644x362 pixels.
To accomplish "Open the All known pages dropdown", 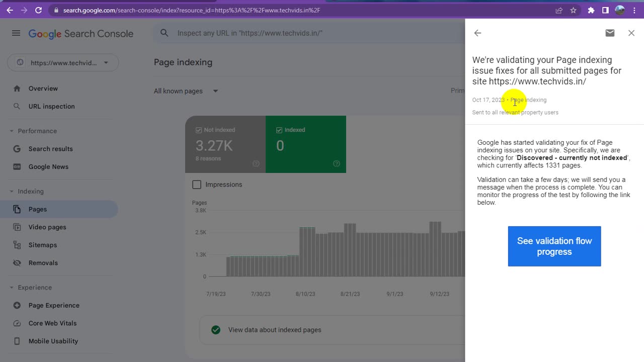I will coord(186,91).
